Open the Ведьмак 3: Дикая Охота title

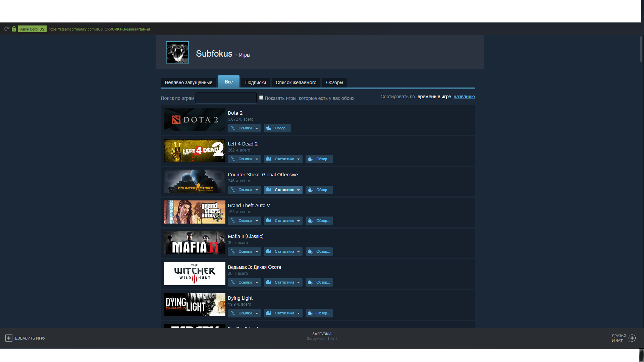click(x=255, y=267)
